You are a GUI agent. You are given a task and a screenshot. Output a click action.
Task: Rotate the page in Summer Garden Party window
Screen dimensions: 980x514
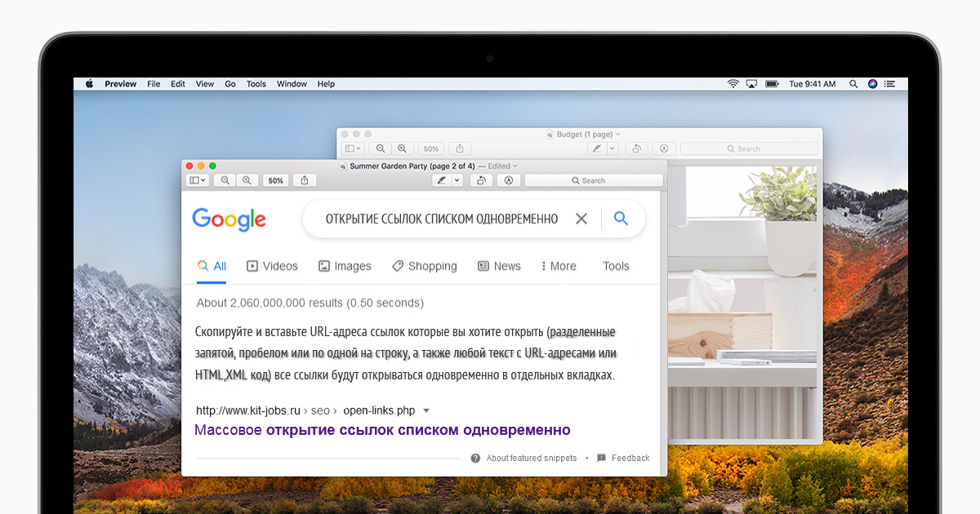point(483,180)
